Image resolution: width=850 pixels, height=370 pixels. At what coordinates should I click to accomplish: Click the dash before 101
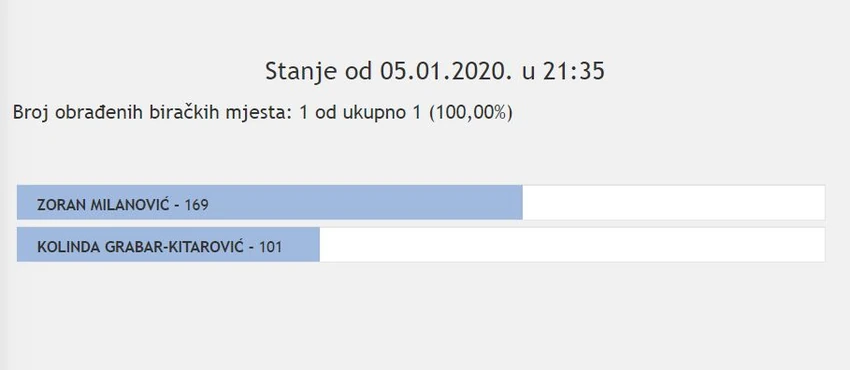point(252,249)
